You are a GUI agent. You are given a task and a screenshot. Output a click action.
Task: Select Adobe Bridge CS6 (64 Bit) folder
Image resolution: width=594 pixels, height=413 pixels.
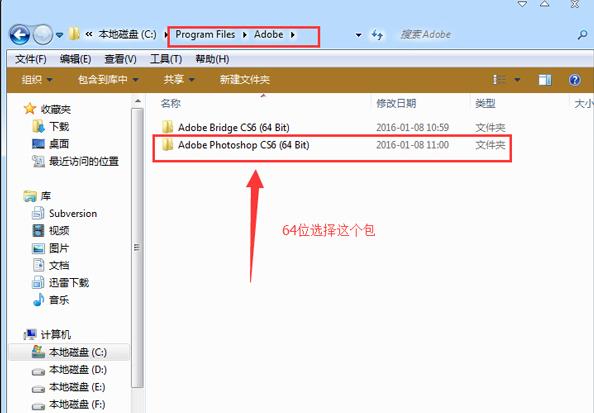tap(233, 127)
